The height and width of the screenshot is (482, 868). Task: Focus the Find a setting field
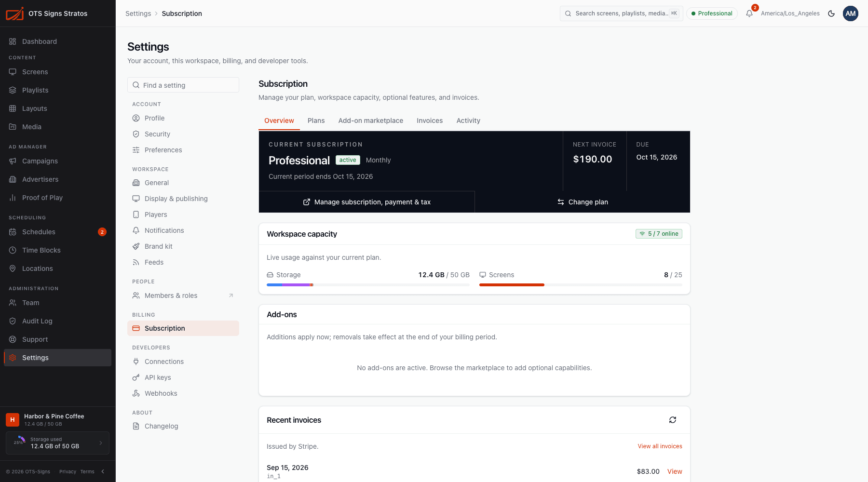(183, 85)
